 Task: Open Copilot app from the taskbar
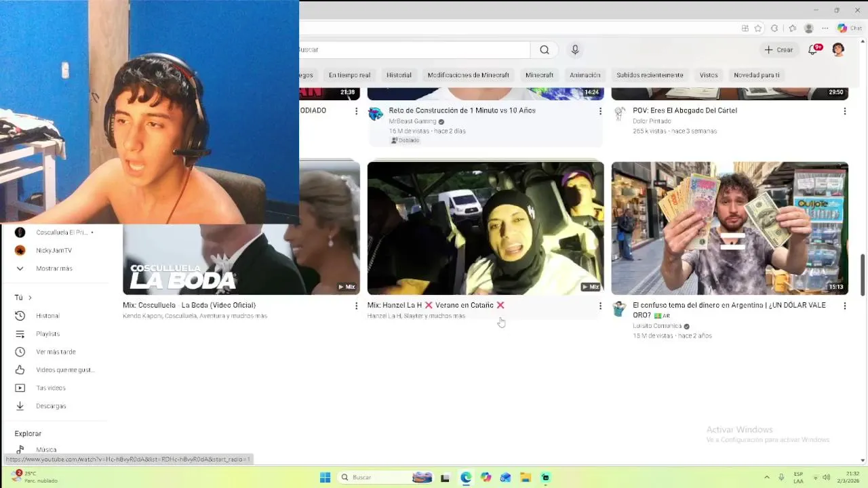tap(486, 477)
